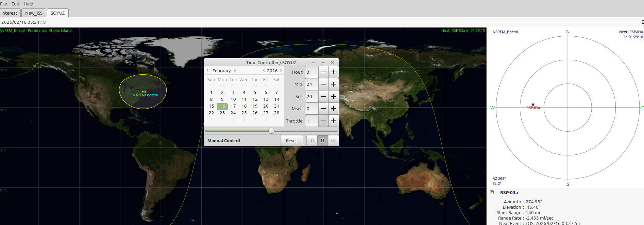Go to previous month in calendar

pos(208,71)
